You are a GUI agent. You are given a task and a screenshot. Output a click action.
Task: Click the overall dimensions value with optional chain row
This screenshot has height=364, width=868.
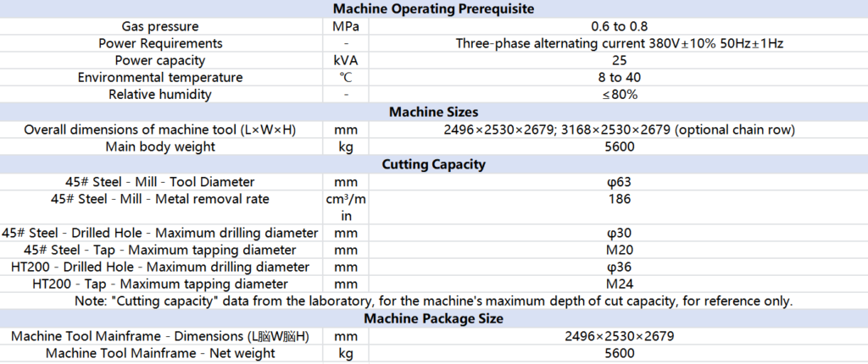coord(616,130)
